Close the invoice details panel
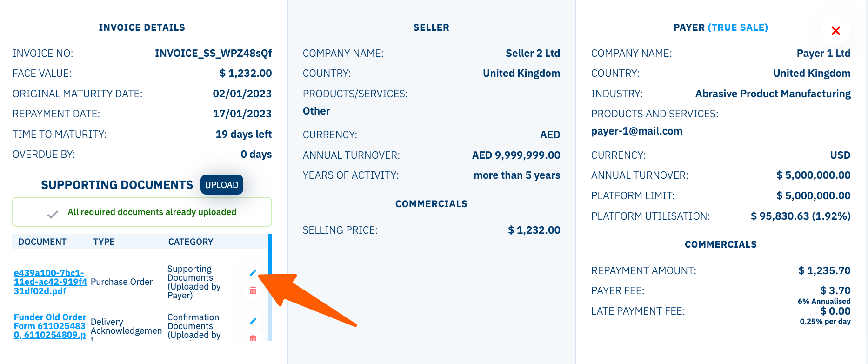The image size is (868, 364). 836,31
